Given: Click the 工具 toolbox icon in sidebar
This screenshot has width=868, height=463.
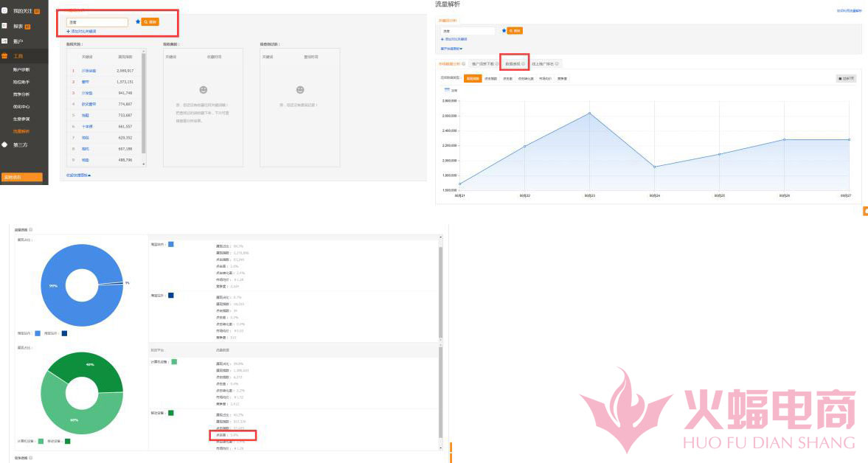Looking at the screenshot, I should pyautogui.click(x=4, y=55).
